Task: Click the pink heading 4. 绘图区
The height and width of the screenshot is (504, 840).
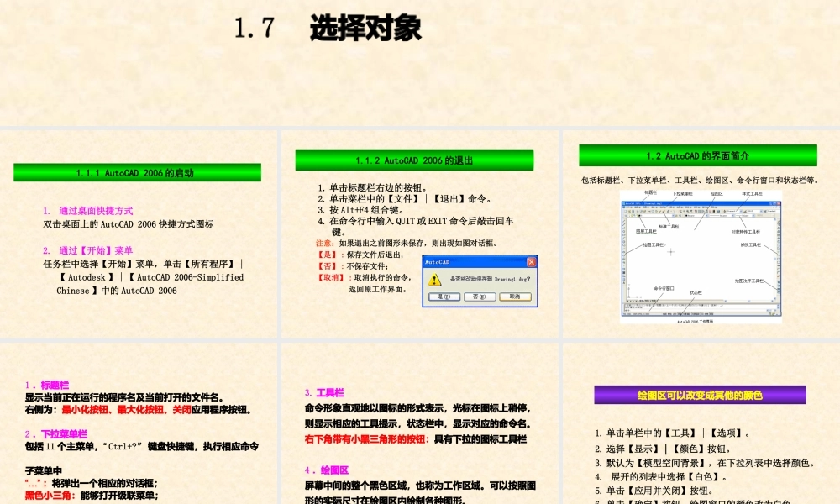Action: (327, 470)
